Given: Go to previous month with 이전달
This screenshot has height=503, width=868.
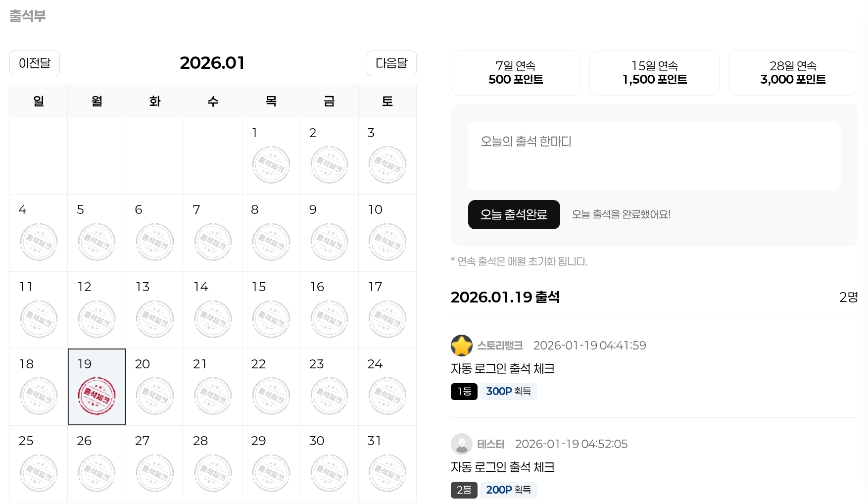Looking at the screenshot, I should [x=35, y=63].
